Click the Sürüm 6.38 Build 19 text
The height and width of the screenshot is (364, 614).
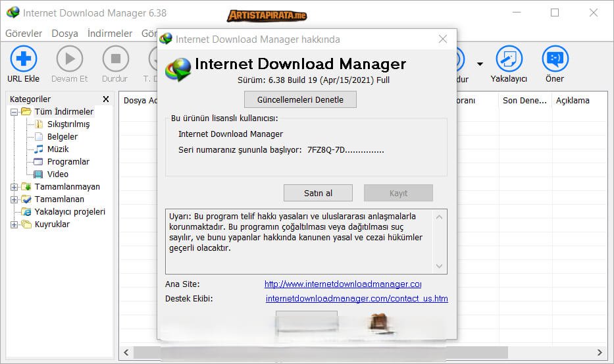[x=313, y=80]
